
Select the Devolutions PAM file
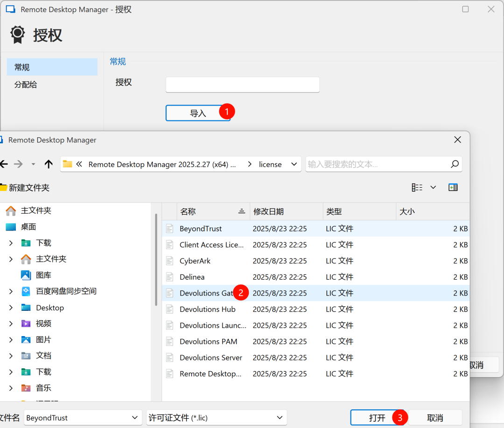(x=315, y=342)
